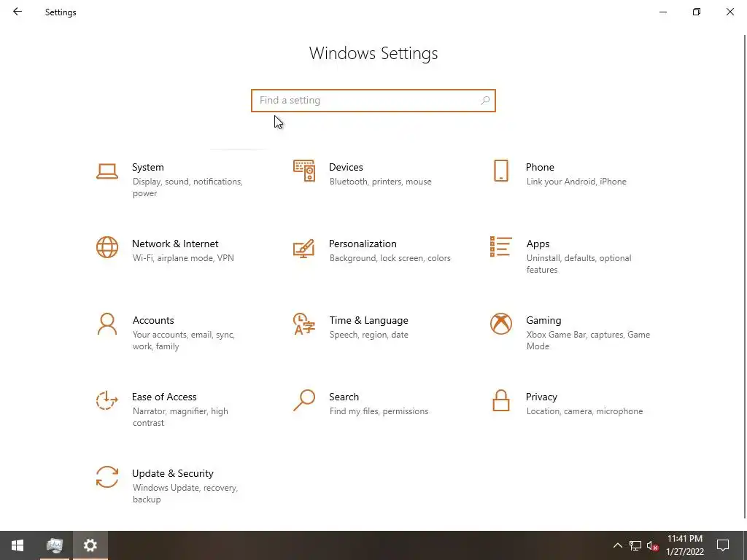
Task: Open the Accounts person icon
Action: click(x=107, y=324)
